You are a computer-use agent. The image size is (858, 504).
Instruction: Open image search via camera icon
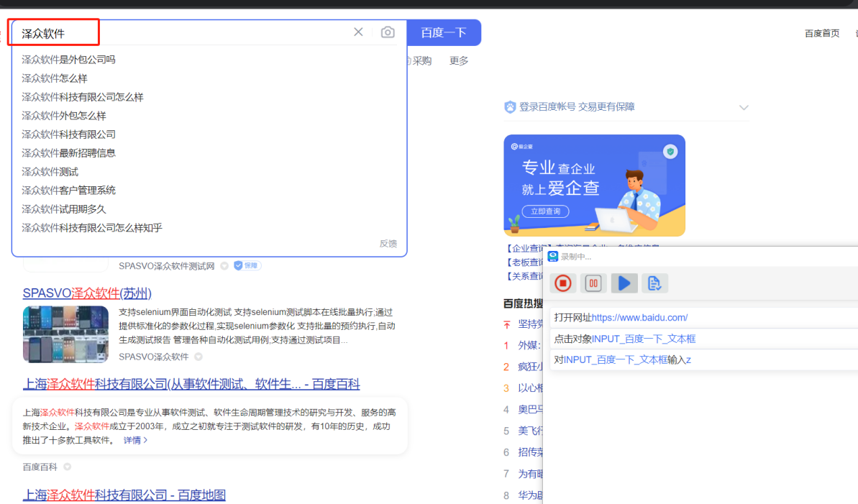click(388, 32)
